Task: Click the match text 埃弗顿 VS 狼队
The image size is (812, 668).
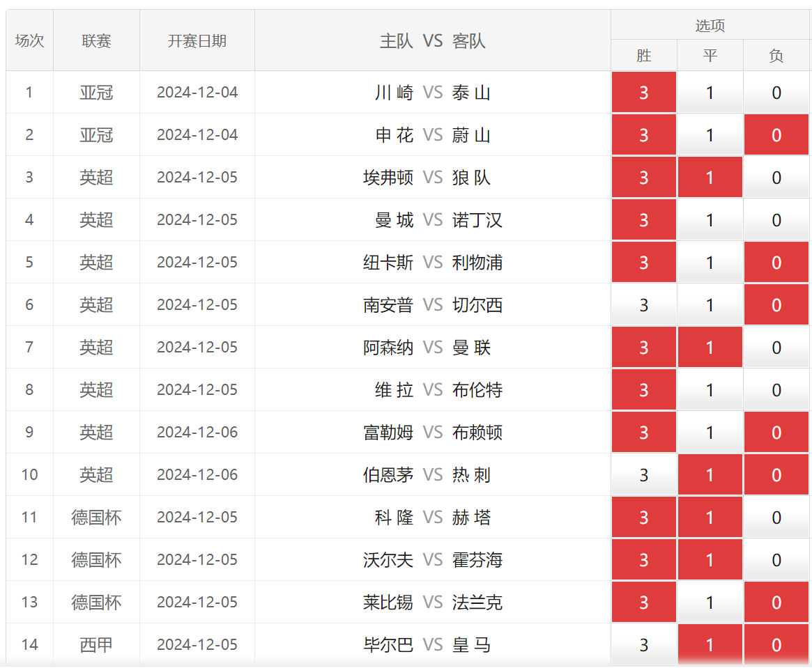Action: pyautogui.click(x=427, y=178)
